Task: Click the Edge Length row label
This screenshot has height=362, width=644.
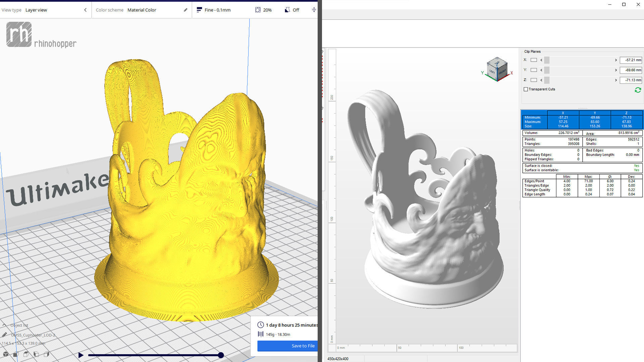Action: (x=535, y=194)
